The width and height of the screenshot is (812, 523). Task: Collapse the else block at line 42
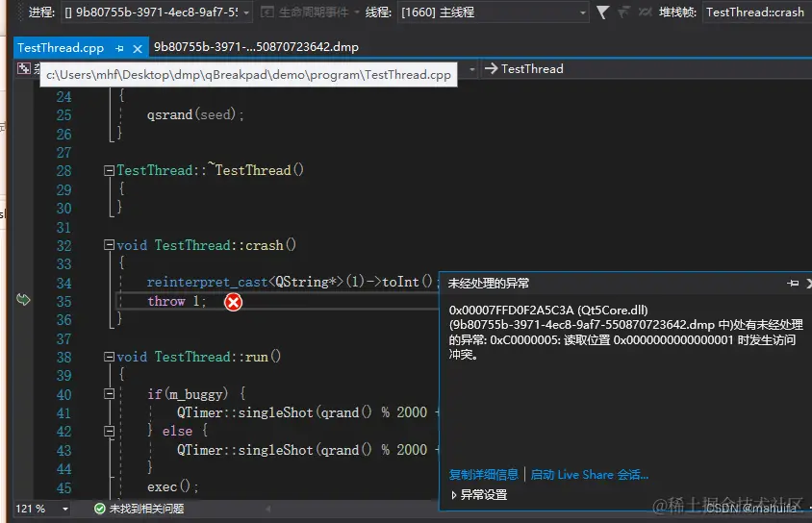[109, 431]
